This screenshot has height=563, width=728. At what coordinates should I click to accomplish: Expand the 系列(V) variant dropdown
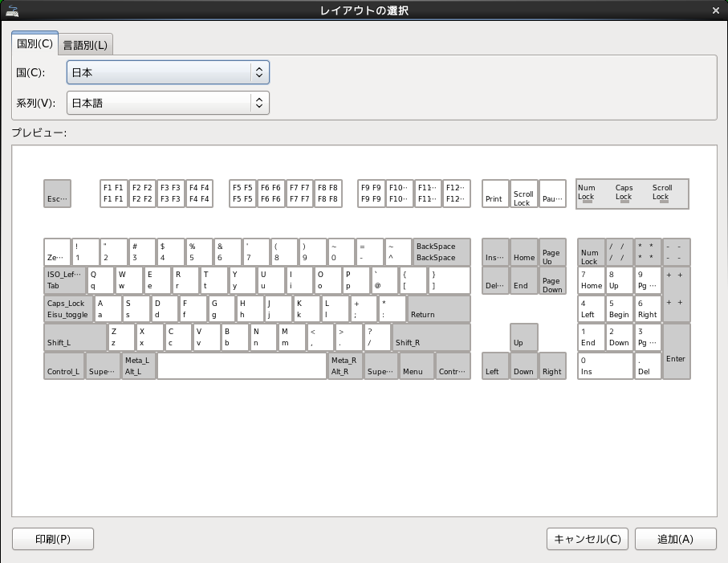point(168,103)
